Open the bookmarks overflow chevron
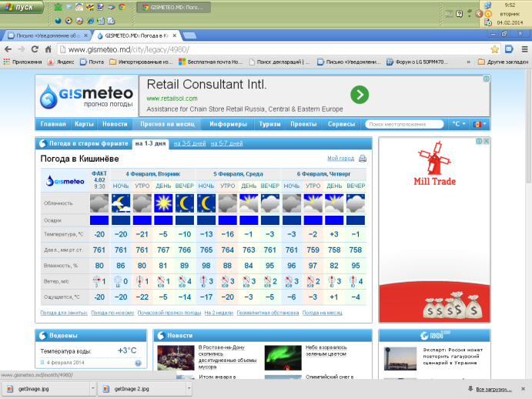 point(468,62)
